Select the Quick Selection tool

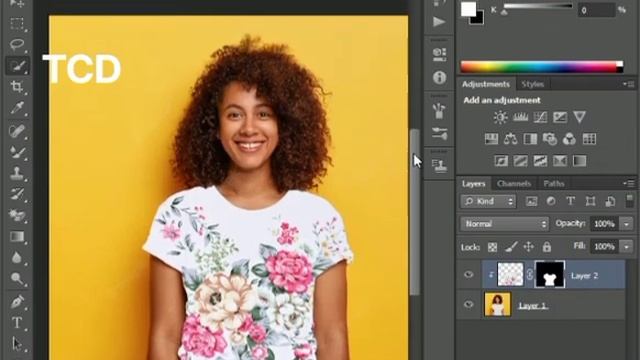tap(17, 65)
